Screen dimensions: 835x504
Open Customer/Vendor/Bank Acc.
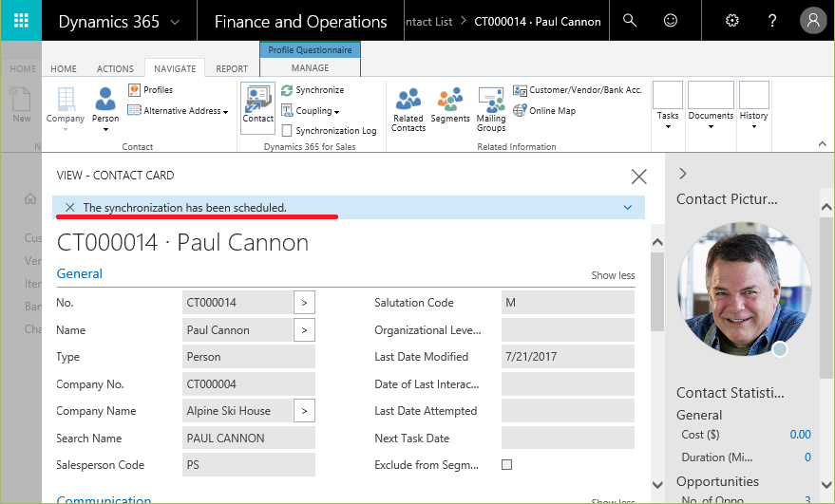pyautogui.click(x=578, y=90)
